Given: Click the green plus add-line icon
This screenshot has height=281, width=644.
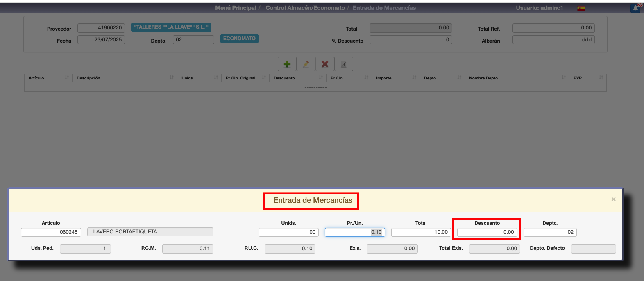Looking at the screenshot, I should click(287, 64).
